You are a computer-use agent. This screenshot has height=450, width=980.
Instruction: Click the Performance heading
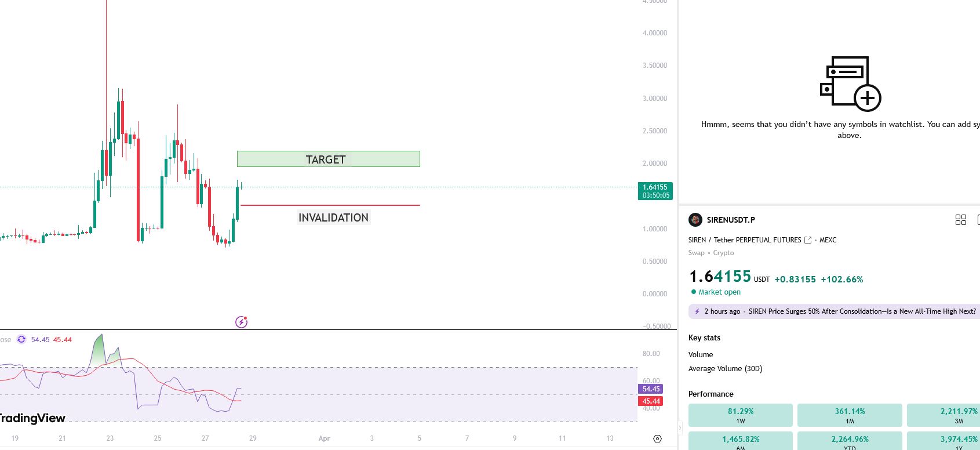point(711,394)
